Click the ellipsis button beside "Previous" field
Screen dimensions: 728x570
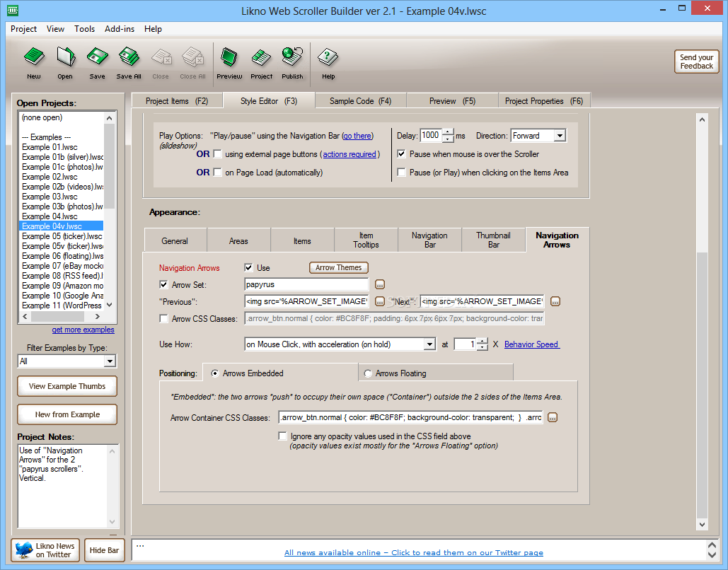coord(380,302)
